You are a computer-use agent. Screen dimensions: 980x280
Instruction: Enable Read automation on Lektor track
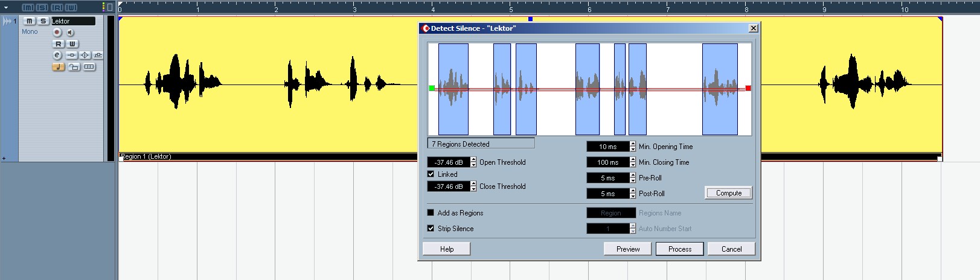point(59,44)
